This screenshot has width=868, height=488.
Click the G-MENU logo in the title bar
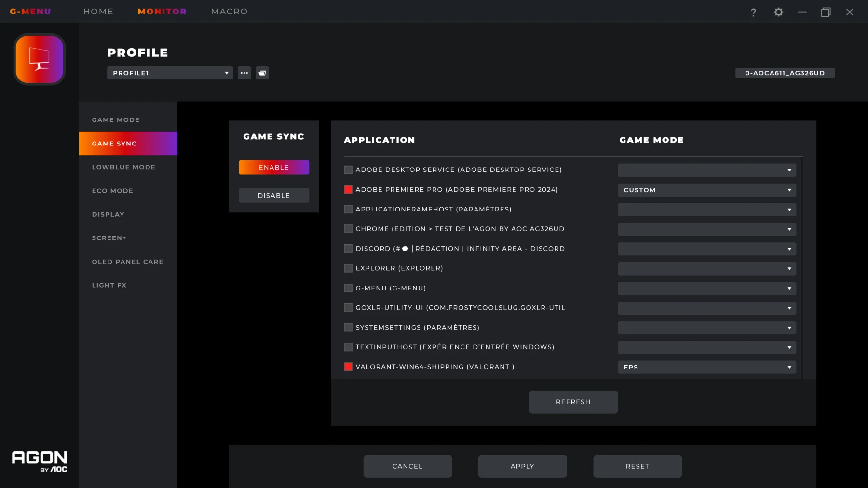coord(30,11)
